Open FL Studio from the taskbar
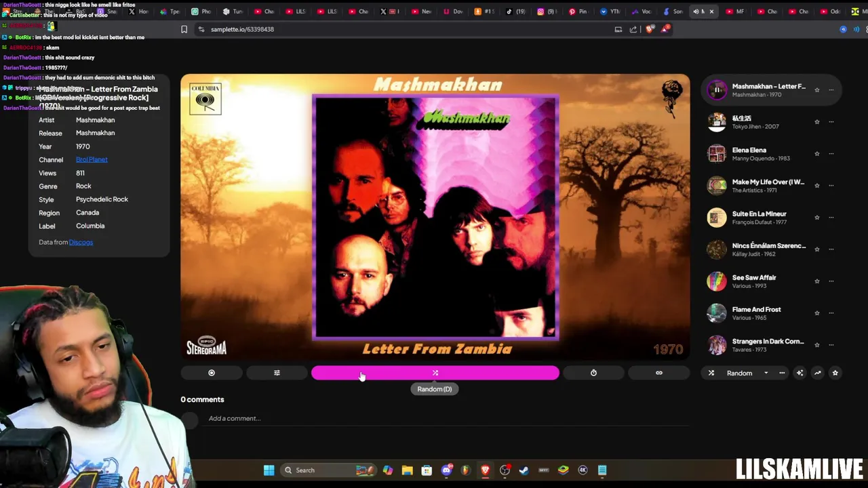The height and width of the screenshot is (488, 868). [x=465, y=470]
